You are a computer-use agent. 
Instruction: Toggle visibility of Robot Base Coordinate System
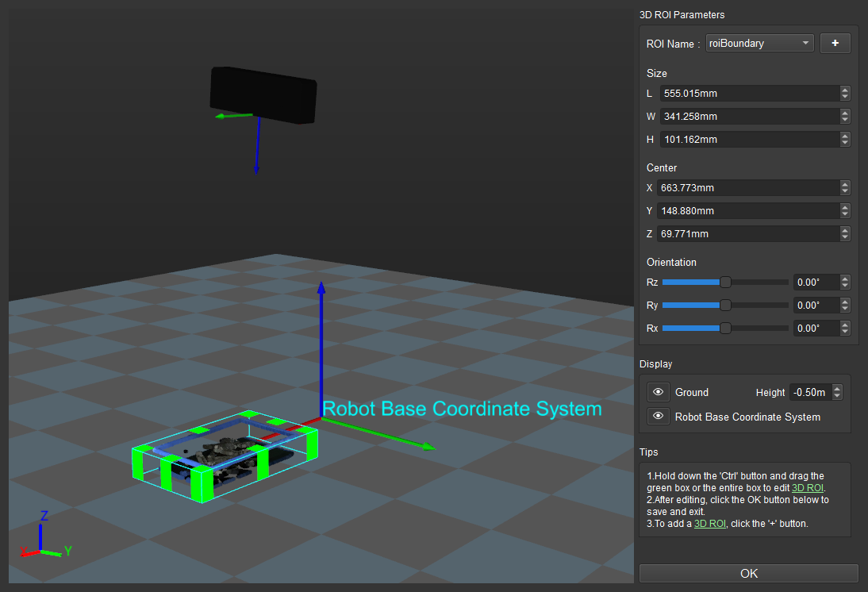658,416
